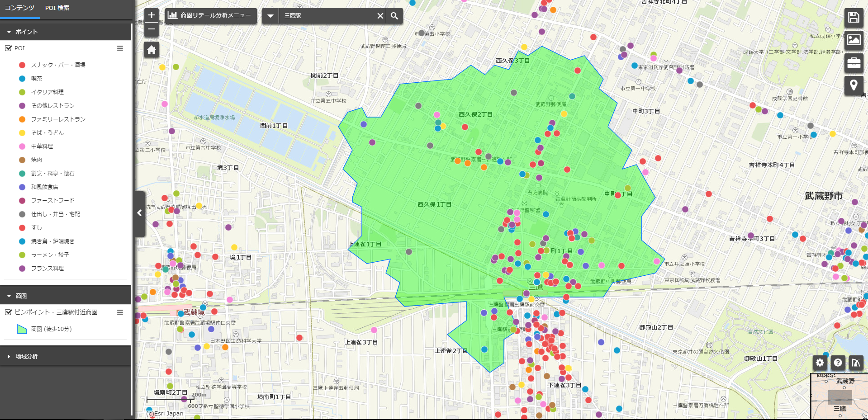
Task: Click the green 商圏 (徒歩10分) swatch
Action: 22,329
